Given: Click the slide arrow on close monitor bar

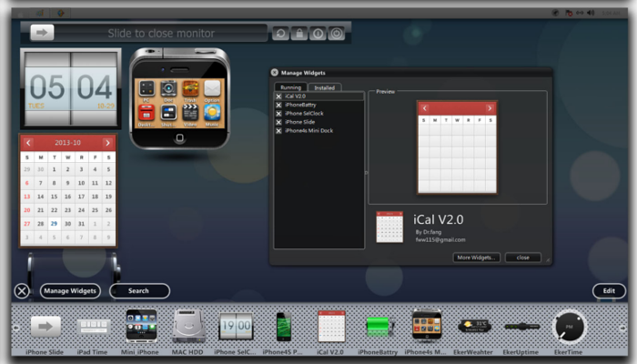Looking at the screenshot, I should point(42,33).
